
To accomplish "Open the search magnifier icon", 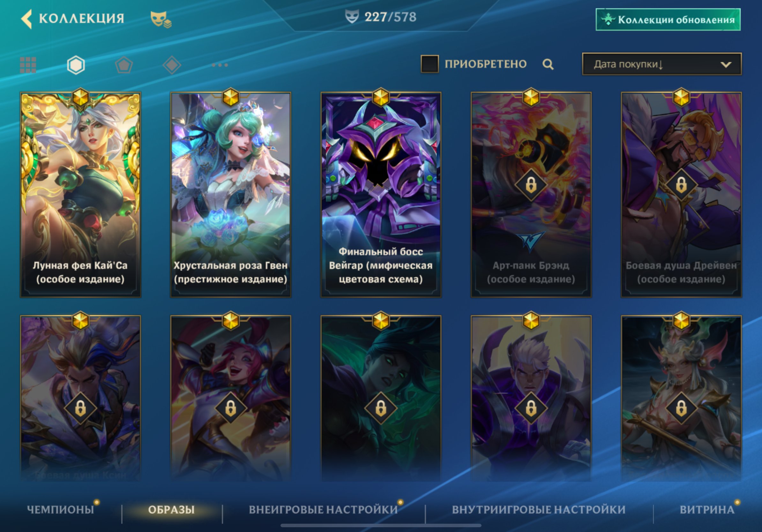I will coord(548,64).
